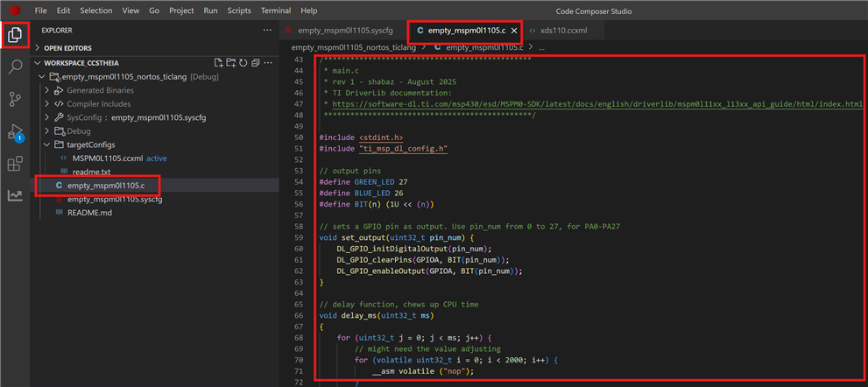
Task: Open the Edit menu
Action: pos(63,11)
